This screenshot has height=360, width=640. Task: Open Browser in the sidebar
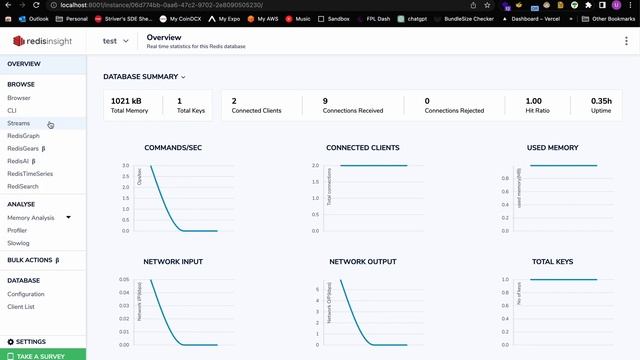19,98
